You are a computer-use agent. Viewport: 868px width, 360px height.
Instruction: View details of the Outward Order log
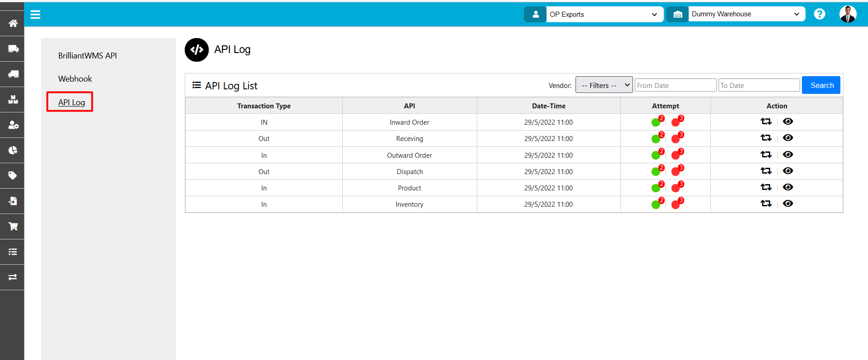(788, 155)
